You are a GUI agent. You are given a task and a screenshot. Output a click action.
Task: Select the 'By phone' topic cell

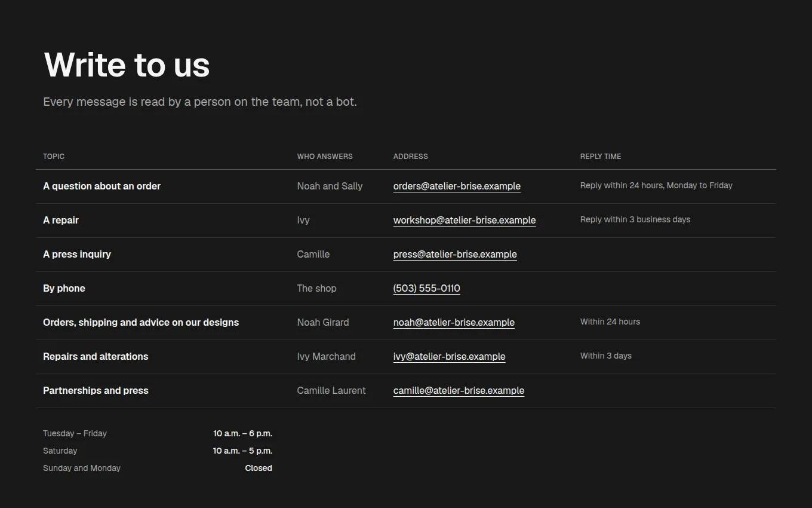click(x=64, y=289)
